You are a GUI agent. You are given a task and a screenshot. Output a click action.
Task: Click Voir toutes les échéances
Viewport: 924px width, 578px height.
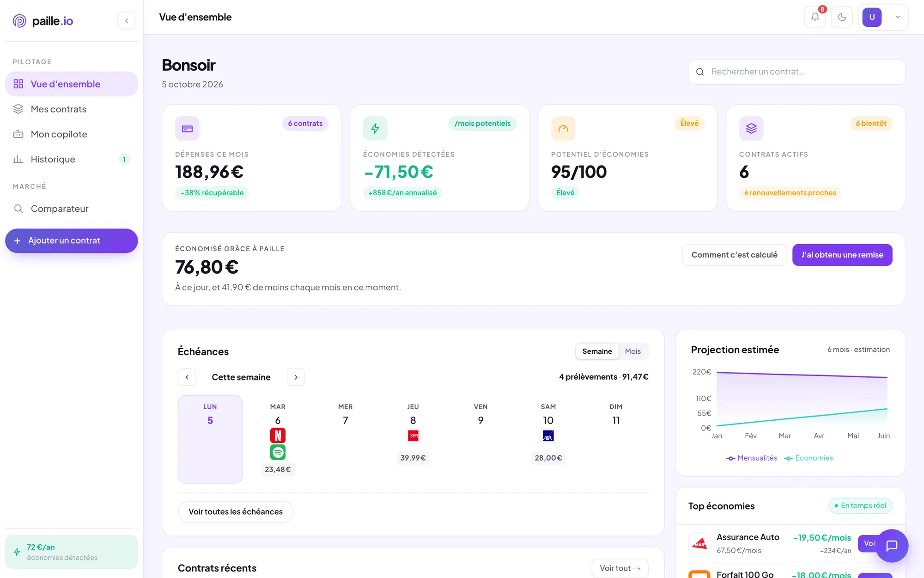(x=236, y=512)
